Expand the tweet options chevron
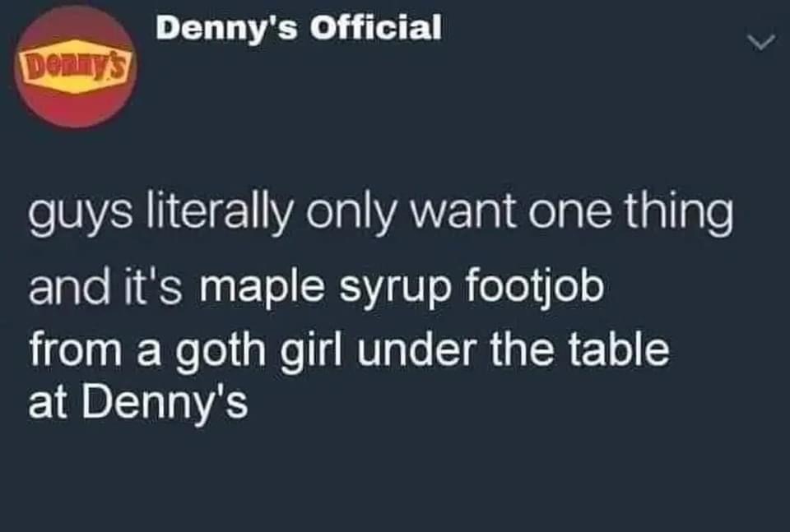This screenshot has height=532, width=790. [x=760, y=42]
